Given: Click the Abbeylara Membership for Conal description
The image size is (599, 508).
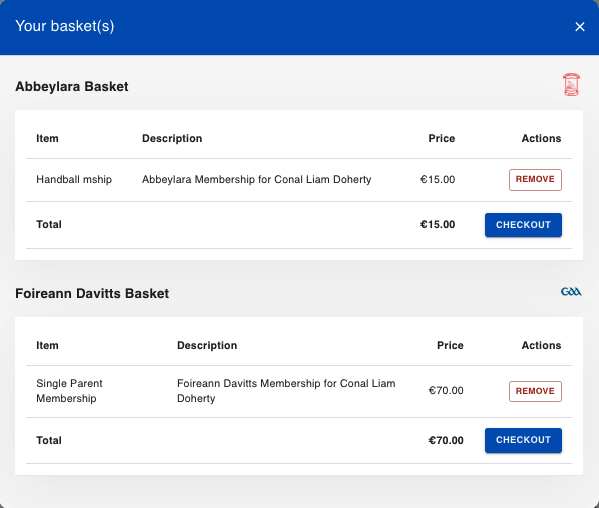Looking at the screenshot, I should (x=257, y=180).
